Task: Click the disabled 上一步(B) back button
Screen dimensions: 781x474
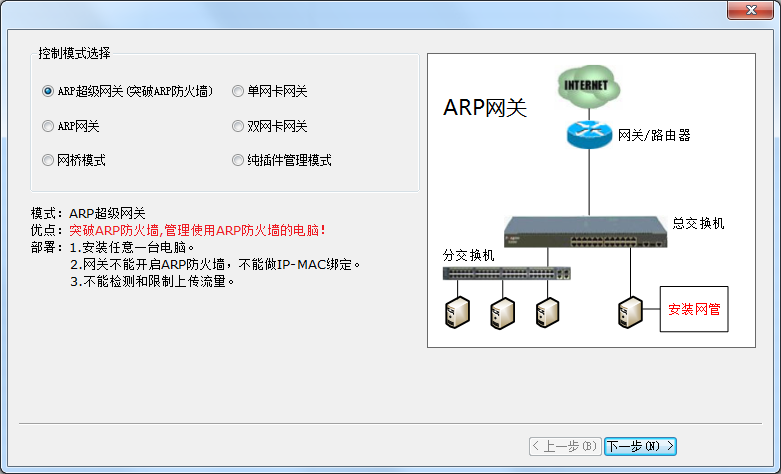Action: click(x=565, y=446)
